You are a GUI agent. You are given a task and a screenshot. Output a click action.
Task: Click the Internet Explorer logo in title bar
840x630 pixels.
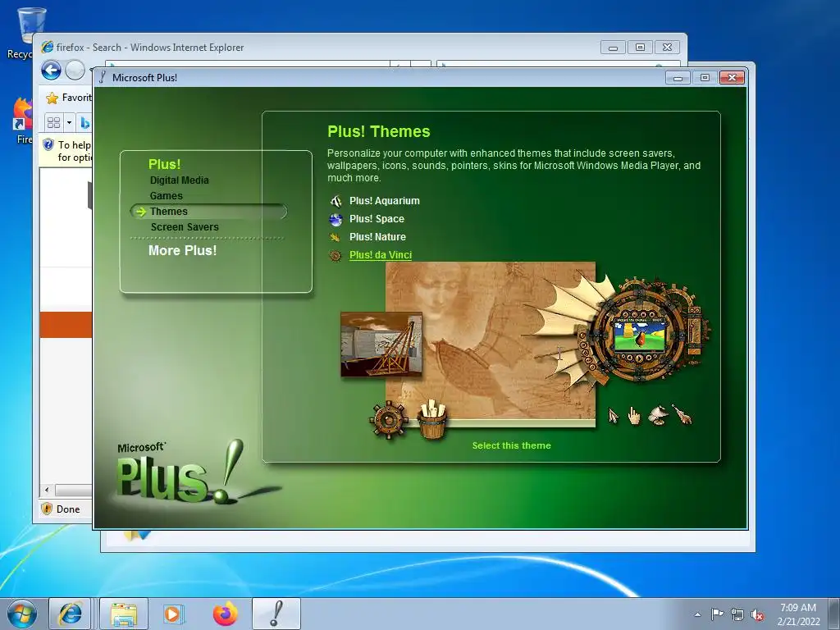47,47
